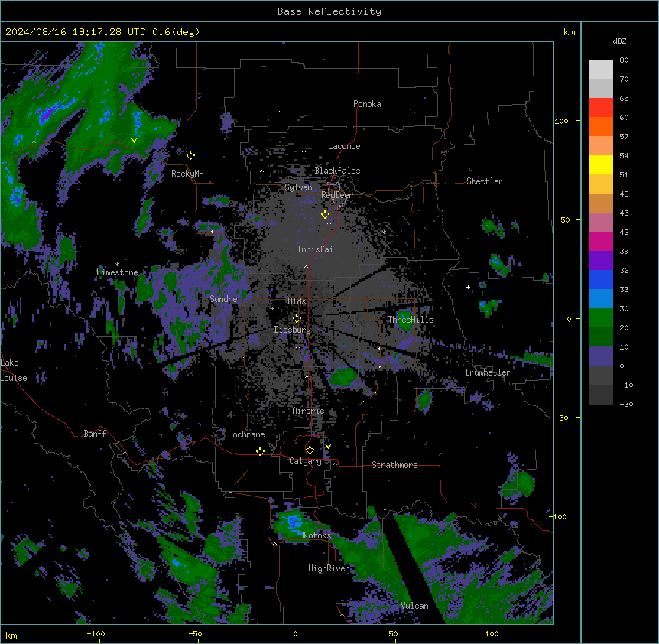Select the Calgary city label
The width and height of the screenshot is (659, 644).
click(x=305, y=461)
